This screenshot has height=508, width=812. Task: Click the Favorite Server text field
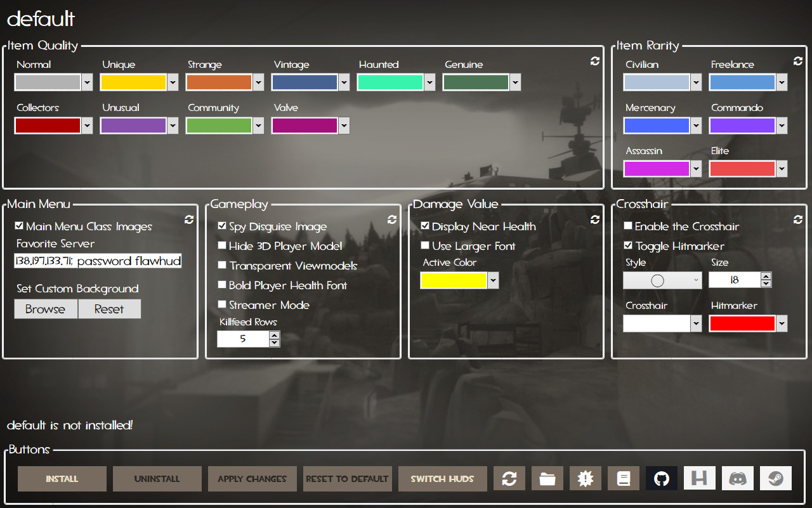click(98, 261)
